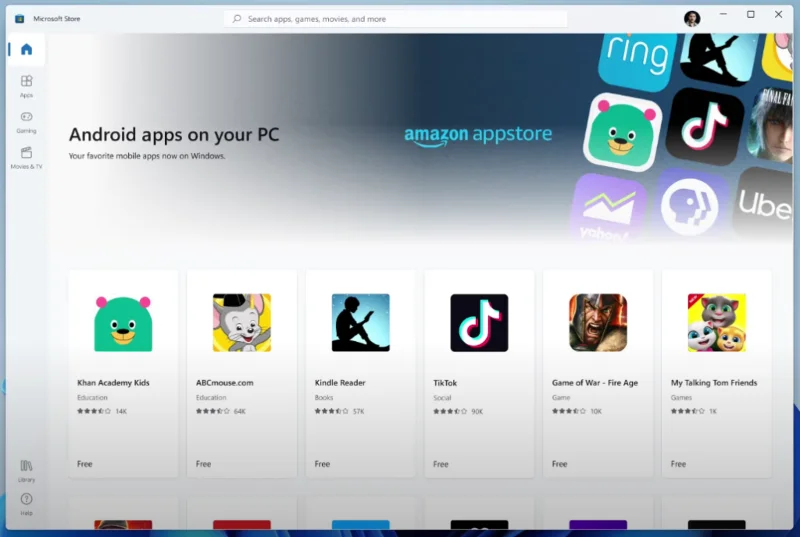The width and height of the screenshot is (800, 537).
Task: Open the Library in sidebar
Action: [x=26, y=469]
